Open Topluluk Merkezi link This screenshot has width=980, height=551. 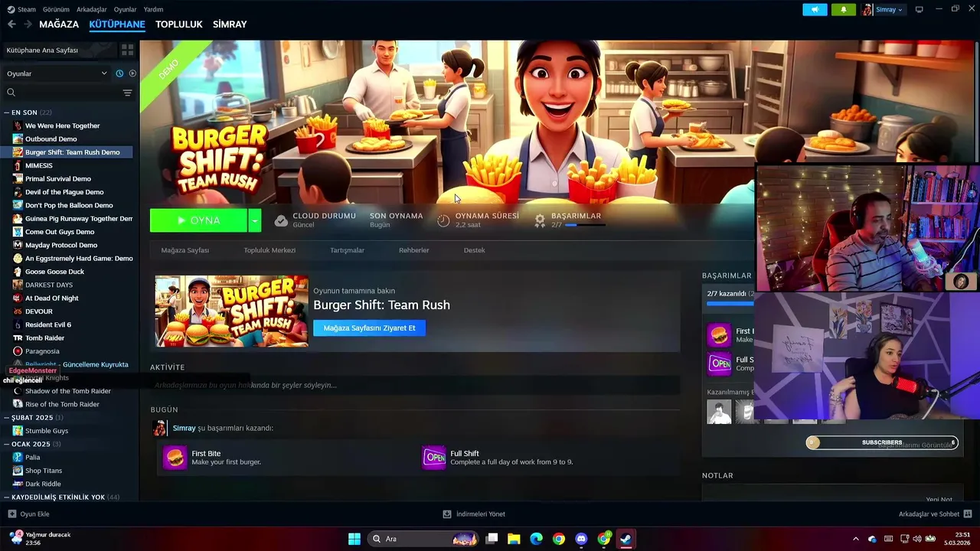click(x=269, y=250)
